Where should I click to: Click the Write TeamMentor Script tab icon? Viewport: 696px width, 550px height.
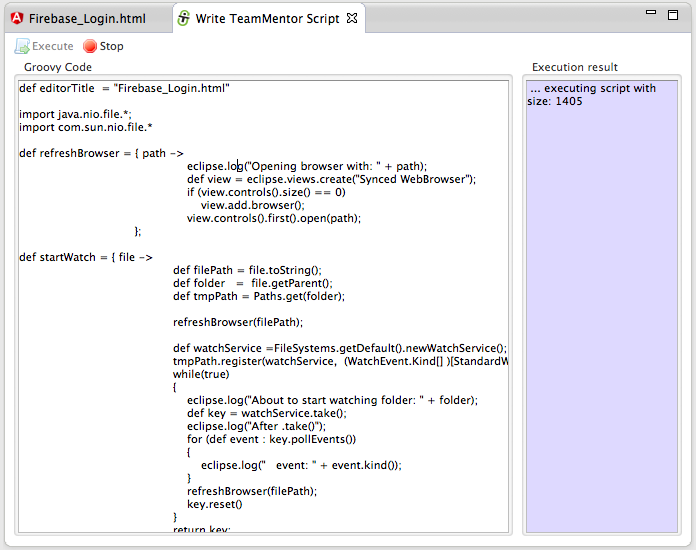[184, 18]
